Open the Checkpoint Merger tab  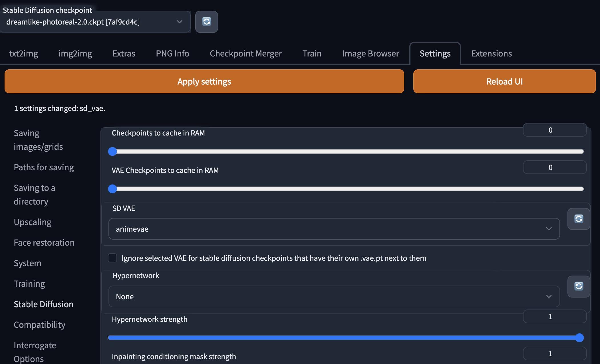click(245, 53)
